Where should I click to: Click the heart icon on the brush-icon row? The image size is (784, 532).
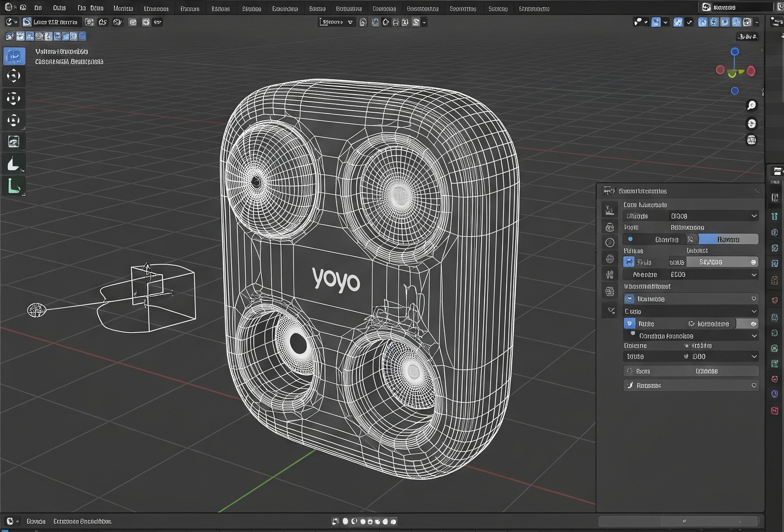tap(754, 385)
